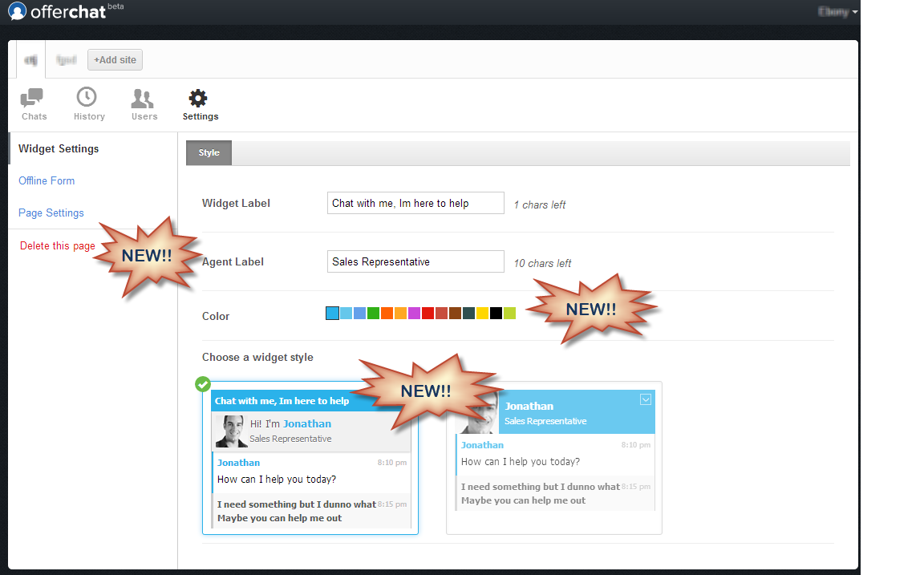Collapse the Jonathan chat widget preview
924x575 pixels.
point(646,399)
